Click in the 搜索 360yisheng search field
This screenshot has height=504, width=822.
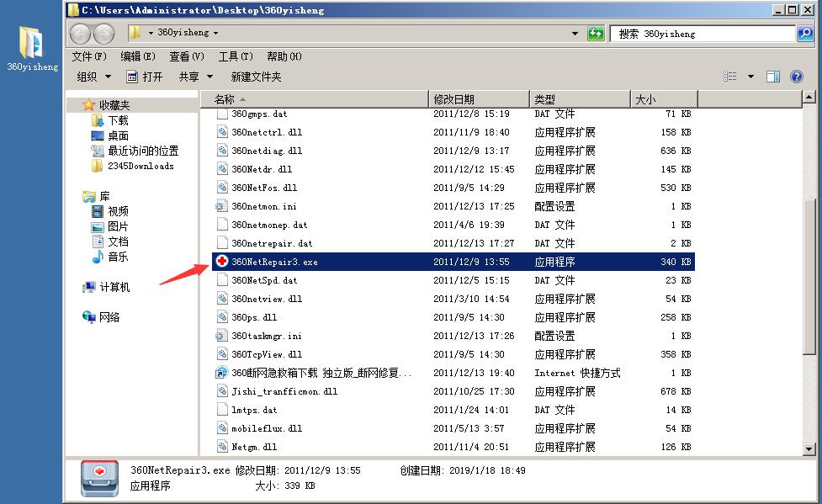[703, 34]
